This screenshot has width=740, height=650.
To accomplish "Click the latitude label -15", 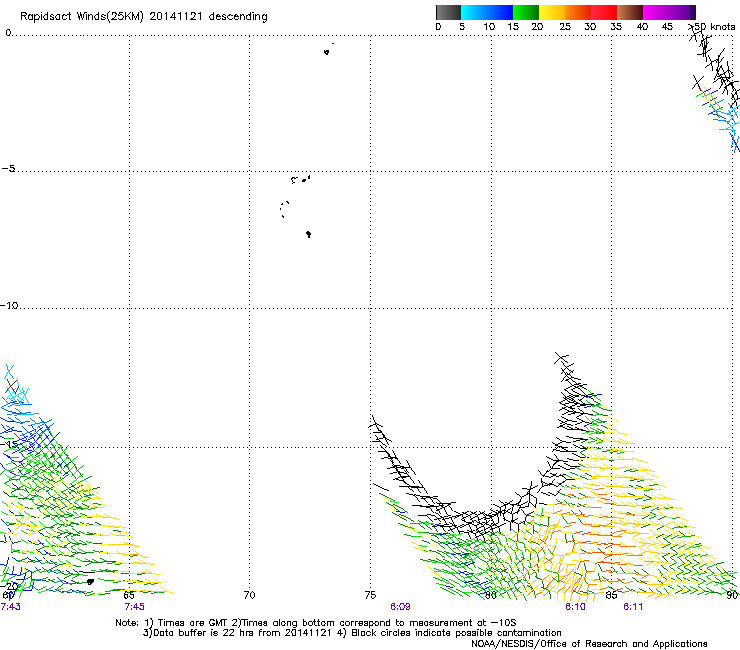I will [x=9, y=444].
